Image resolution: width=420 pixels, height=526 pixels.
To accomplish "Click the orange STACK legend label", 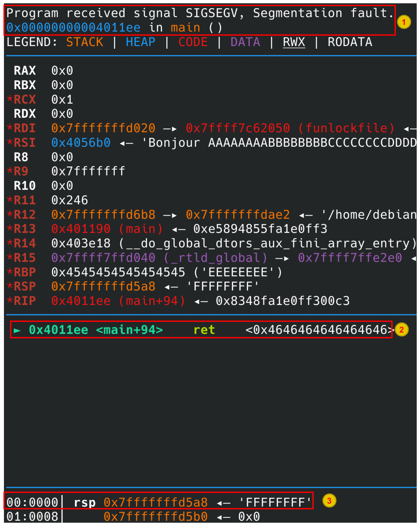I will click(x=85, y=42).
